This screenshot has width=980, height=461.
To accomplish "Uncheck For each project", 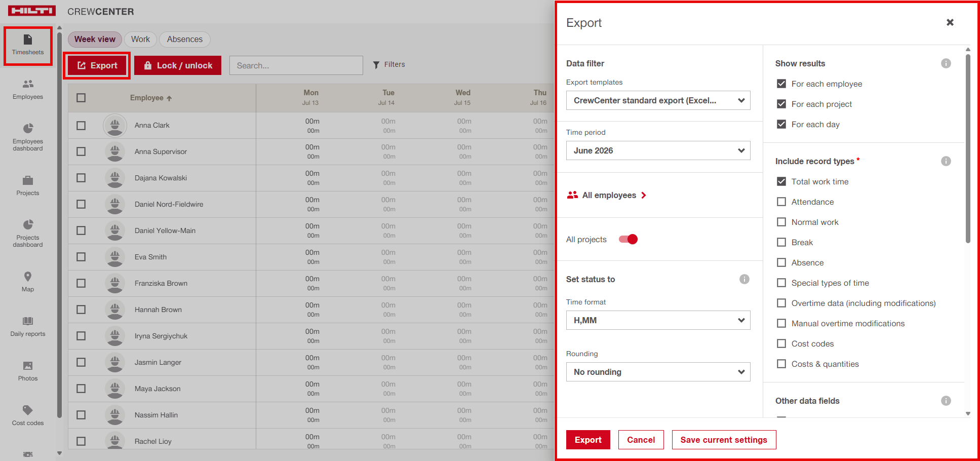I will [x=781, y=104].
